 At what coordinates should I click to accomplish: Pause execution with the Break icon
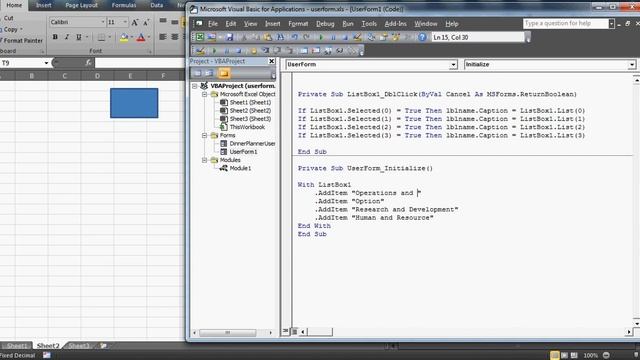(x=333, y=37)
